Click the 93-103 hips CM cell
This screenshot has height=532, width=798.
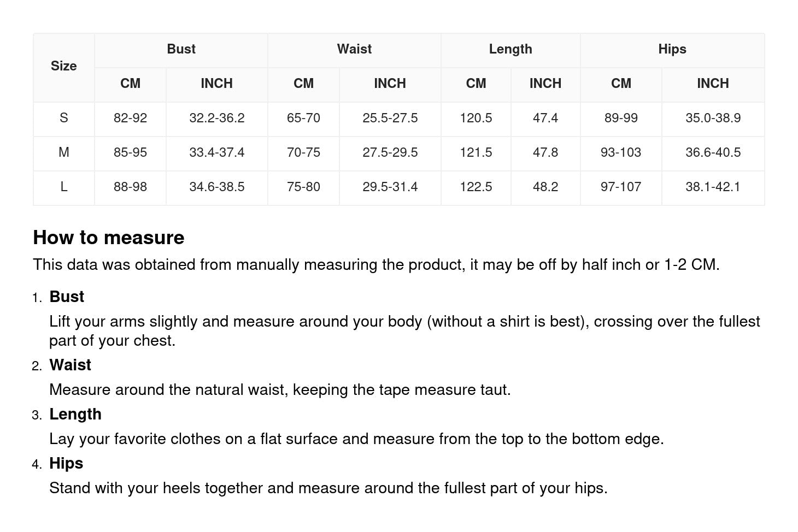tap(620, 152)
